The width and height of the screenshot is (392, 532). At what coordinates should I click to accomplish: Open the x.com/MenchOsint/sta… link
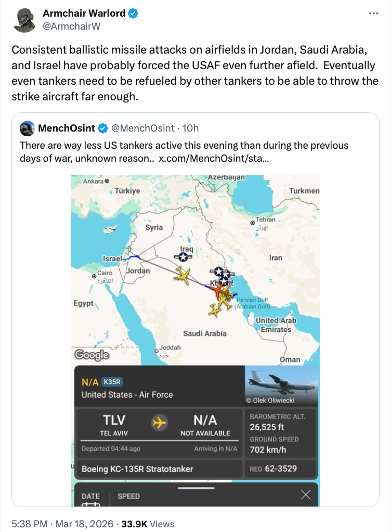tap(214, 158)
